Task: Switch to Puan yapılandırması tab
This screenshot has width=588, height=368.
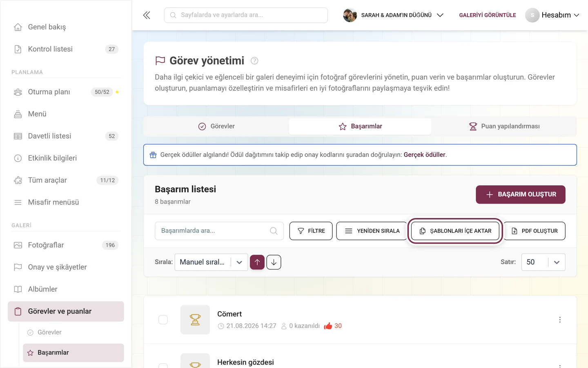Action: click(x=504, y=126)
